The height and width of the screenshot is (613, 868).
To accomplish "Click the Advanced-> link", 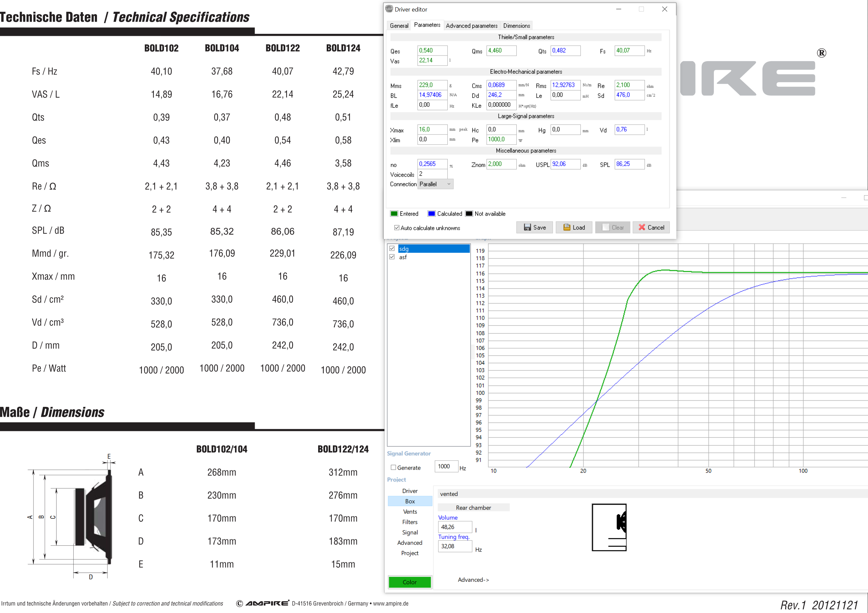I will [473, 580].
